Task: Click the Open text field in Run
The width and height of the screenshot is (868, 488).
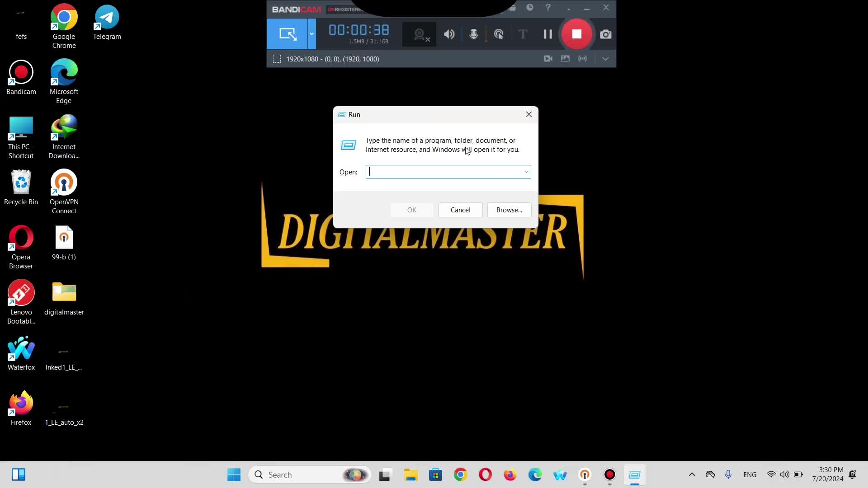Action: pyautogui.click(x=443, y=172)
